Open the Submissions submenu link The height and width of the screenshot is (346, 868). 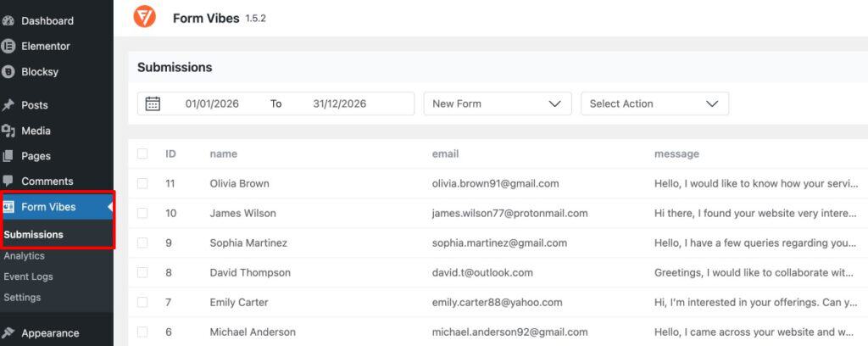tap(33, 234)
